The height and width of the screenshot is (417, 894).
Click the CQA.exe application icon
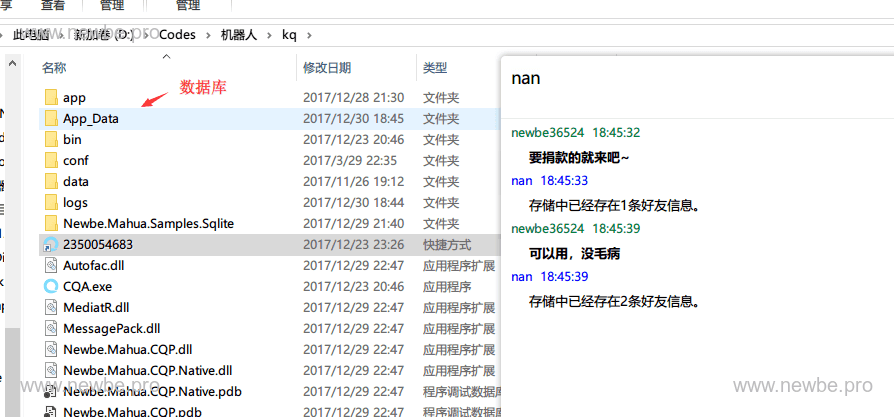[51, 286]
